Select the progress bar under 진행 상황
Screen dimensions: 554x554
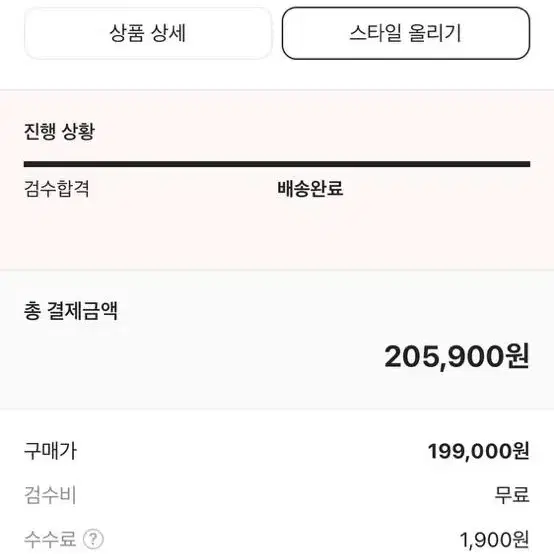(x=277, y=164)
